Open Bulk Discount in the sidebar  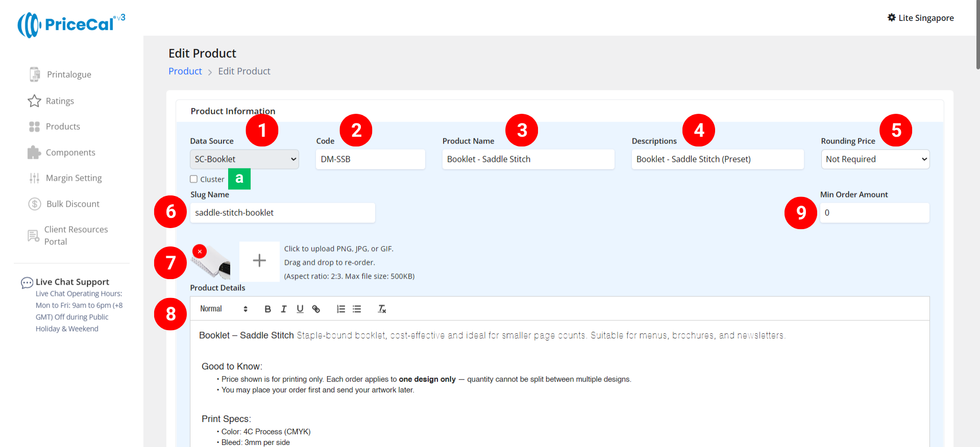coord(73,204)
